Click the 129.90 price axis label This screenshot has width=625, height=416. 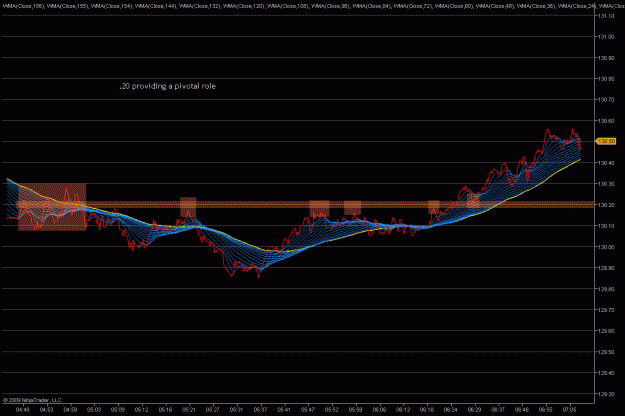[x=605, y=268]
